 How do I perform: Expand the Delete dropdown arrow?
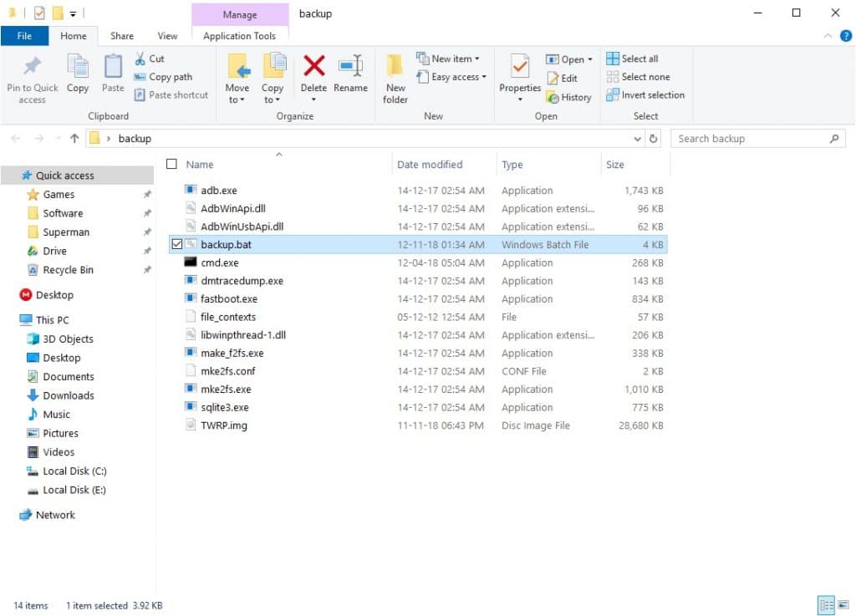314,99
